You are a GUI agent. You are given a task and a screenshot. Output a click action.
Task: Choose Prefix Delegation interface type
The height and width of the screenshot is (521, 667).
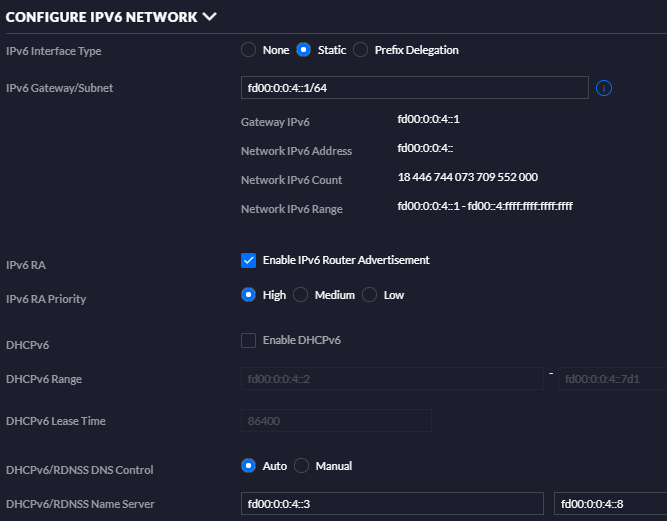361,50
